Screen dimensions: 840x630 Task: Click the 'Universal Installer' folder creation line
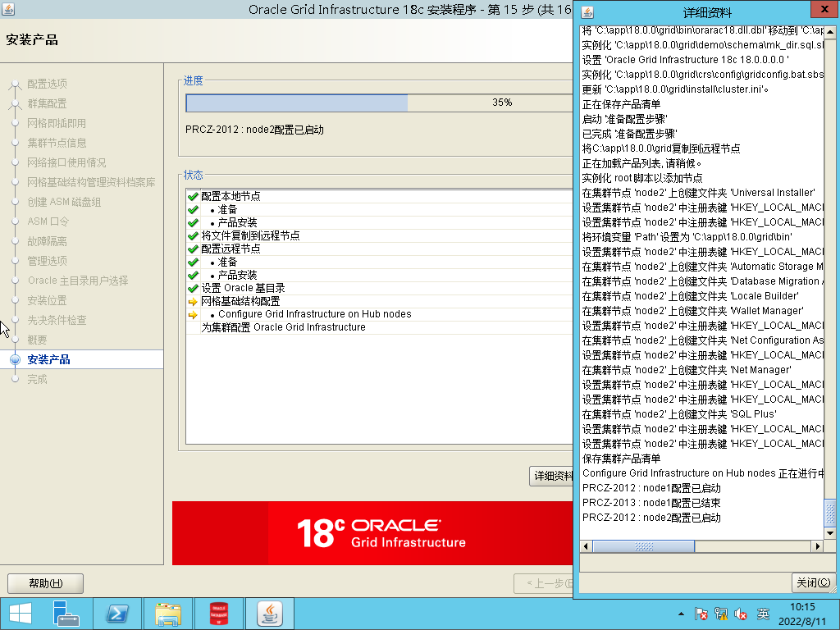pyautogui.click(x=699, y=193)
